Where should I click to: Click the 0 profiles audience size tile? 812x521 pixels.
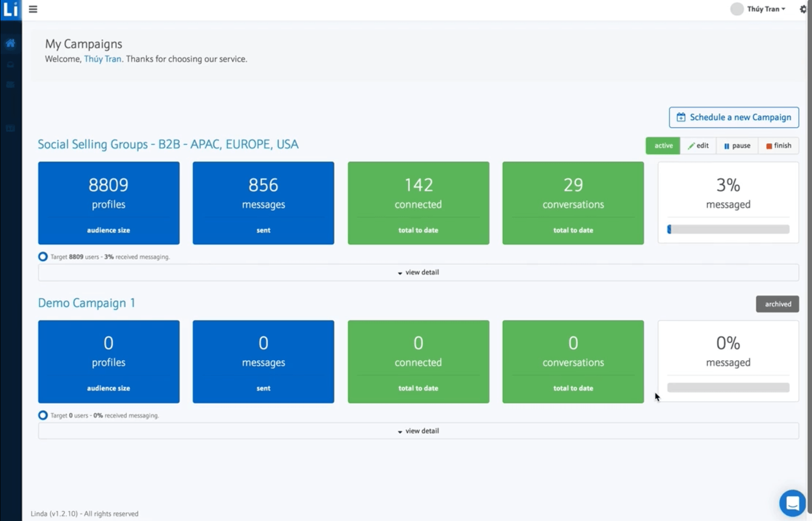click(x=109, y=362)
